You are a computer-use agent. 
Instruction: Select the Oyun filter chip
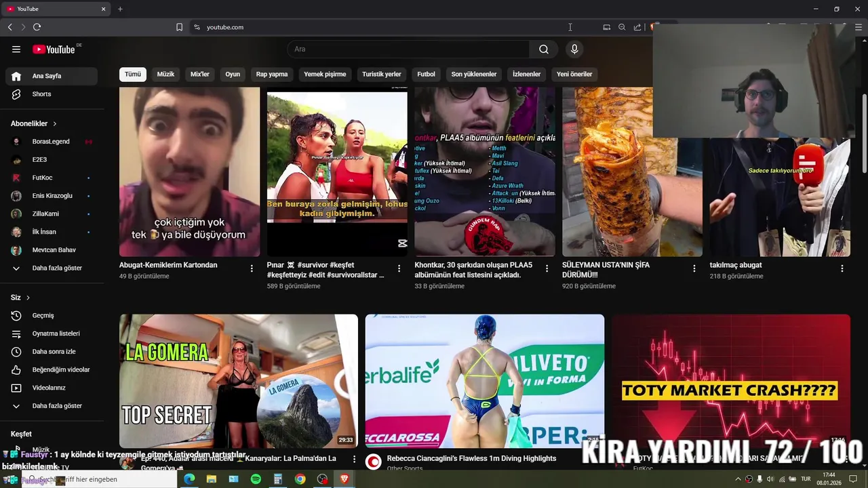click(x=233, y=74)
